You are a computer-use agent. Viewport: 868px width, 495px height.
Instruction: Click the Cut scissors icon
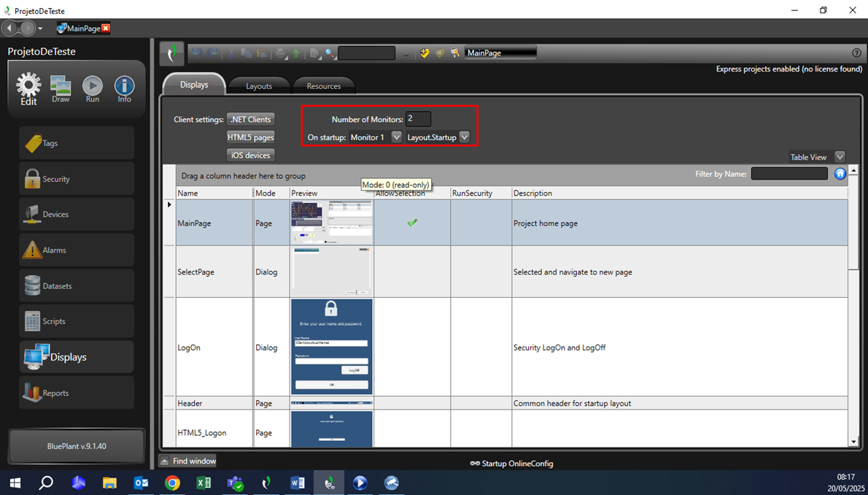[231, 53]
